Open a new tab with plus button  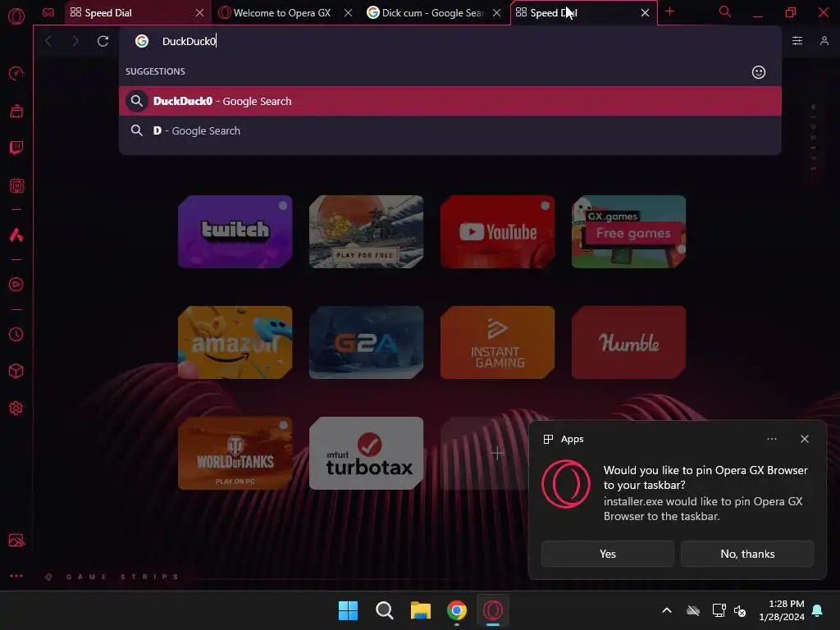coord(669,11)
